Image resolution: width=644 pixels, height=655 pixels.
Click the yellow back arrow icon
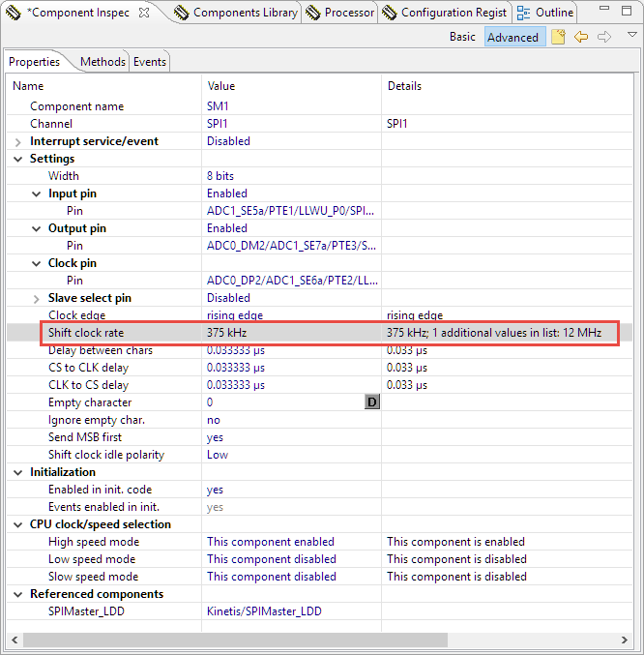click(x=581, y=37)
